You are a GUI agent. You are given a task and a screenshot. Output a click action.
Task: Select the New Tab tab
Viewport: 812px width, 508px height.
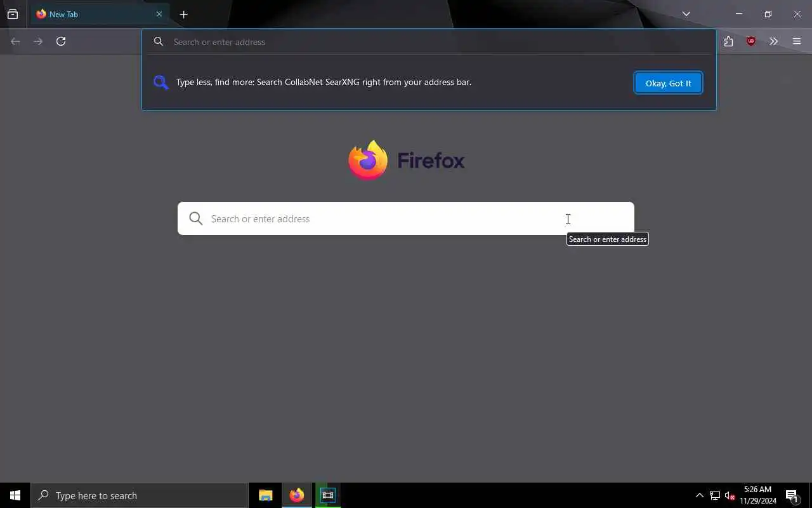(99, 14)
